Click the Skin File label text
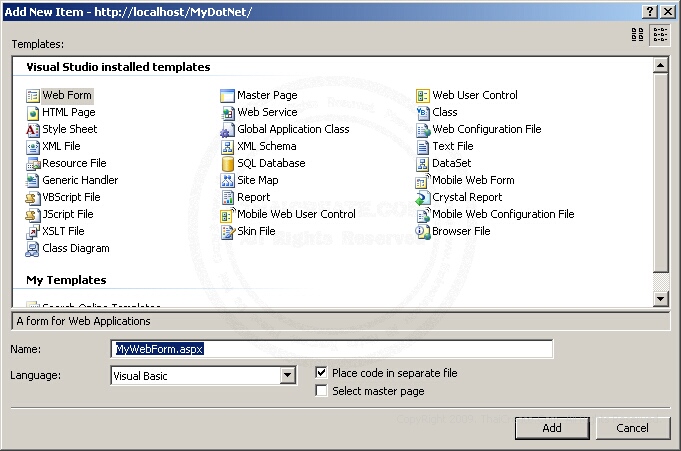Screen dimensions: 681x451 point(256,231)
